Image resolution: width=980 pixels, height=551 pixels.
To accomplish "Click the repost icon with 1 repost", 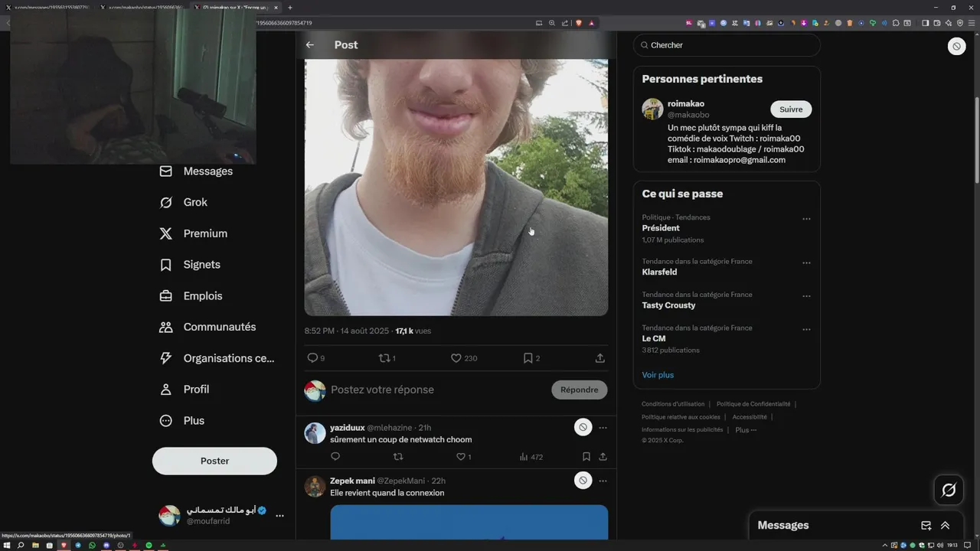I will pyautogui.click(x=384, y=358).
